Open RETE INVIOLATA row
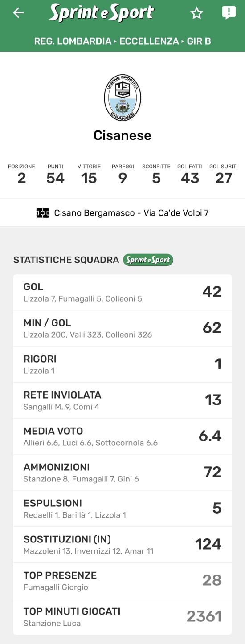The image size is (245, 644). [122, 400]
